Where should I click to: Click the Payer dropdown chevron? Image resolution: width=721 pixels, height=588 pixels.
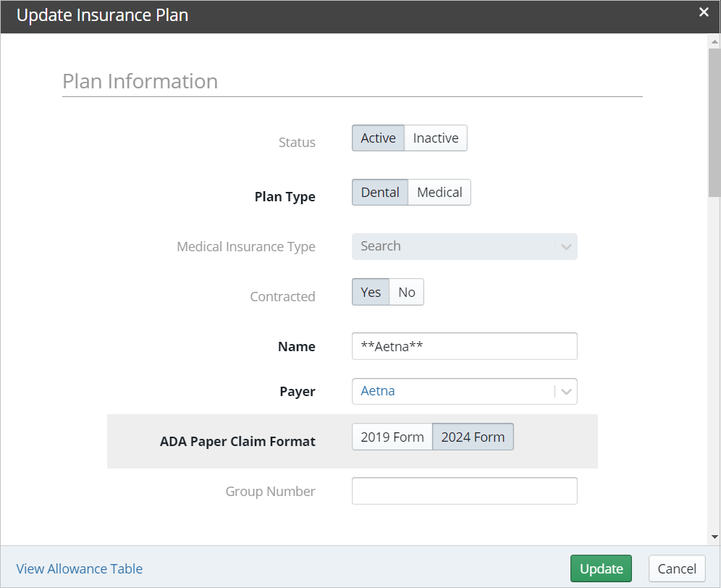pyautogui.click(x=565, y=391)
